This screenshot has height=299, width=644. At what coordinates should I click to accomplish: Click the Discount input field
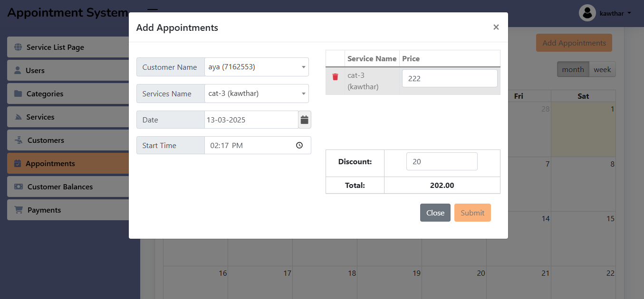(x=442, y=161)
